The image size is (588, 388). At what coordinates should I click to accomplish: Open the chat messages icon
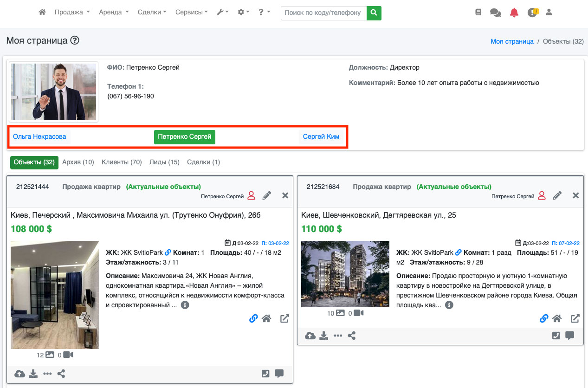[495, 13]
